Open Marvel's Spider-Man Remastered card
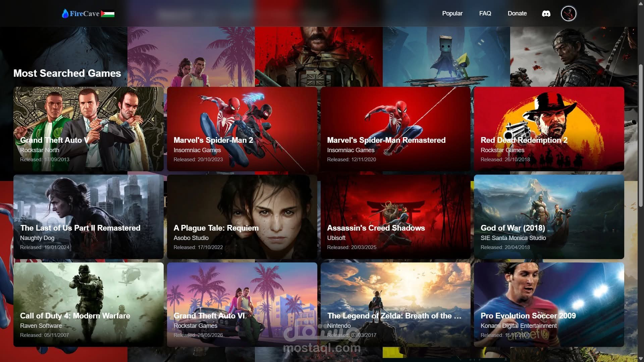 coord(395,129)
